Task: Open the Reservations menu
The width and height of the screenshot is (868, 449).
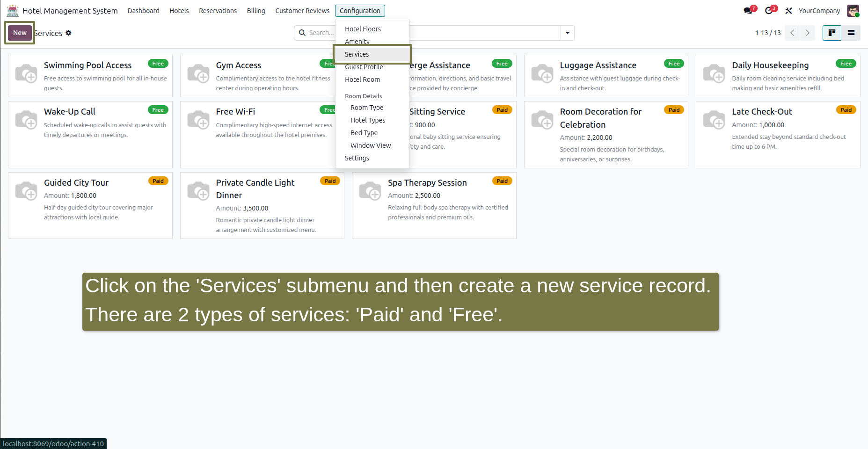Action: pos(218,11)
